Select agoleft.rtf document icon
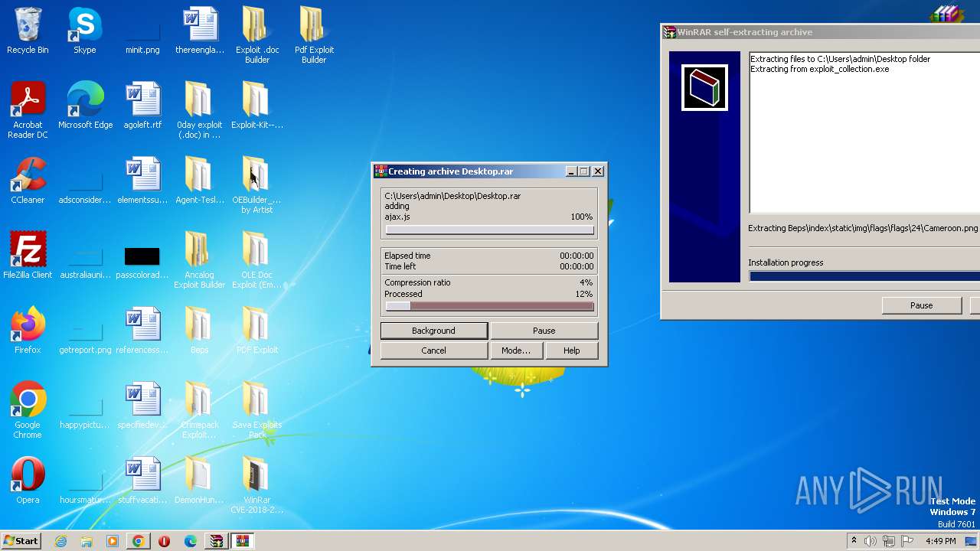This screenshot has height=551, width=980. coord(142,106)
